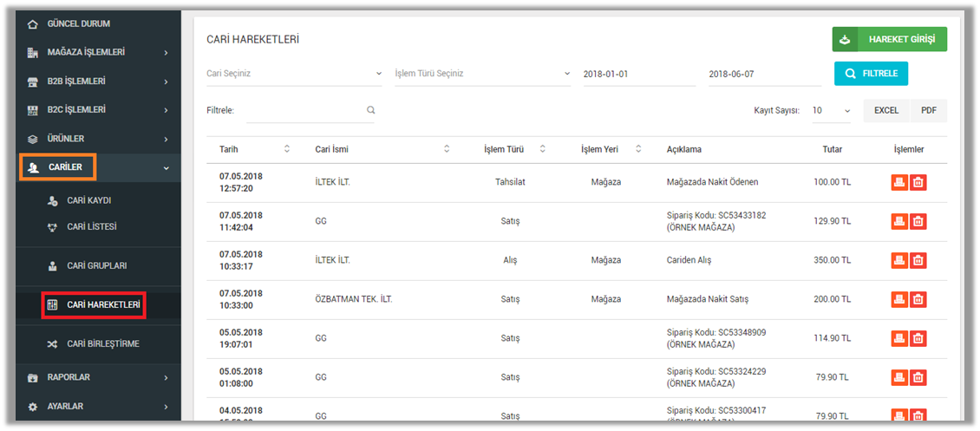Viewport: 980px width, 431px height.
Task: Export the table using Excel button
Action: pos(885,111)
